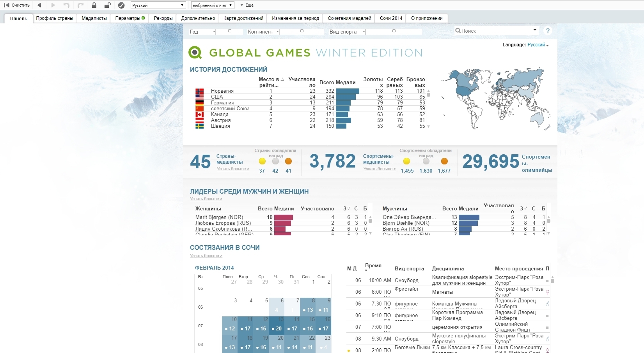Toggle the checkbox next to Вид спорта filter
The width and height of the screenshot is (644, 353).
[x=394, y=31]
